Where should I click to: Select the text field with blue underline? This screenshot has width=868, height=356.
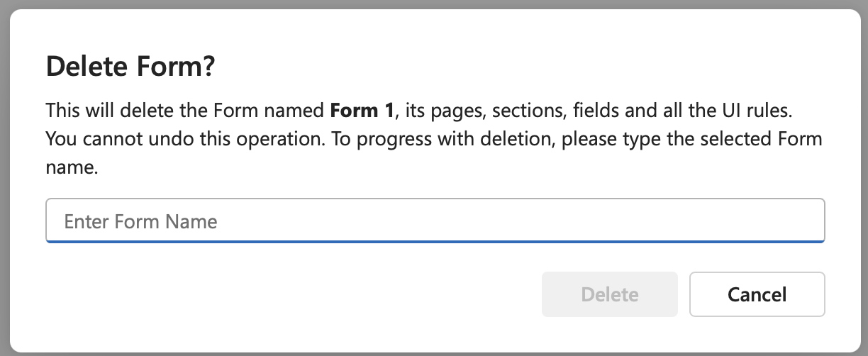click(x=435, y=221)
